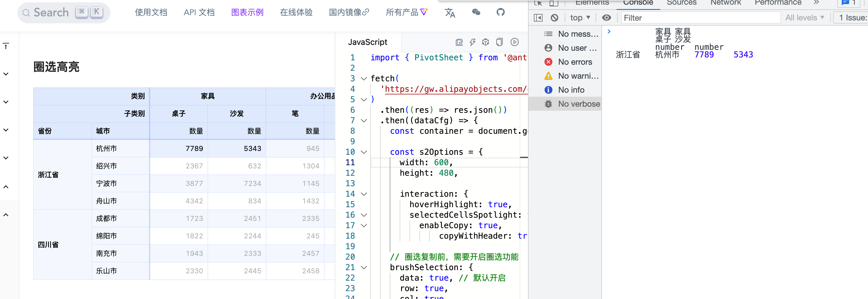Switch to the Network tab

click(725, 3)
